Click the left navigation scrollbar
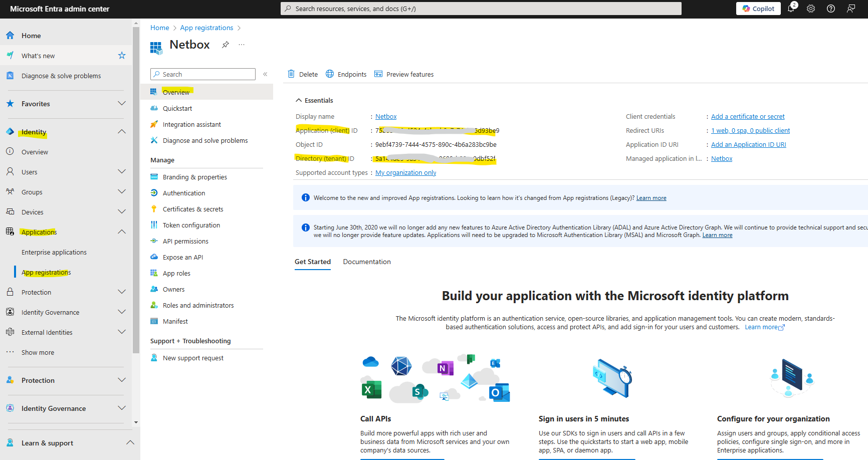The image size is (868, 460). pyautogui.click(x=136, y=190)
